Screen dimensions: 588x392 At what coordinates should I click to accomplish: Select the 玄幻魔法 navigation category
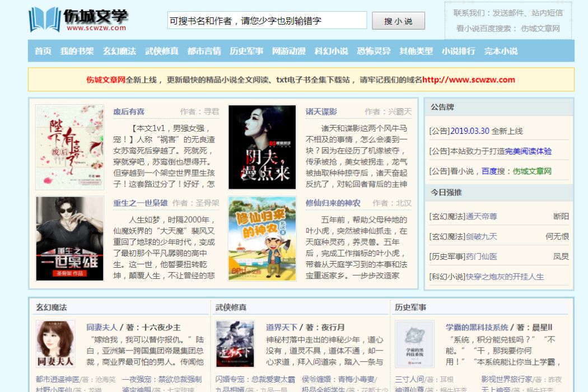(x=119, y=51)
